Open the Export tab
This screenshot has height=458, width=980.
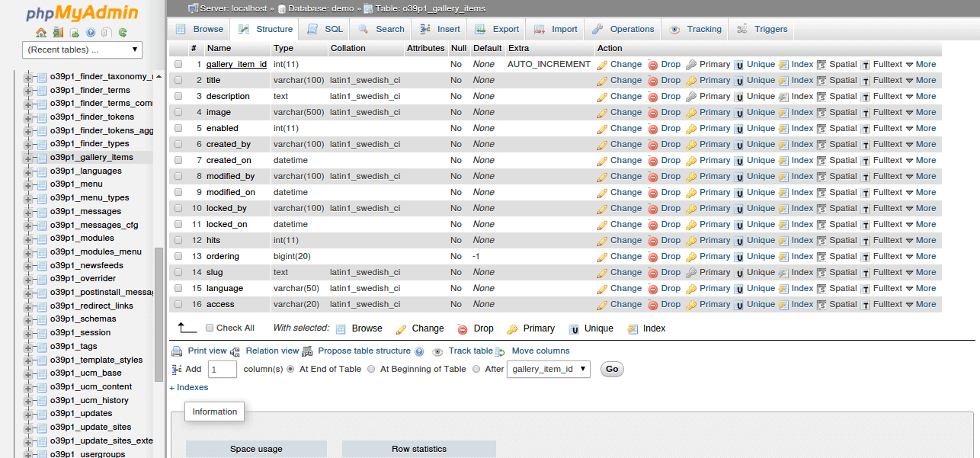point(496,29)
